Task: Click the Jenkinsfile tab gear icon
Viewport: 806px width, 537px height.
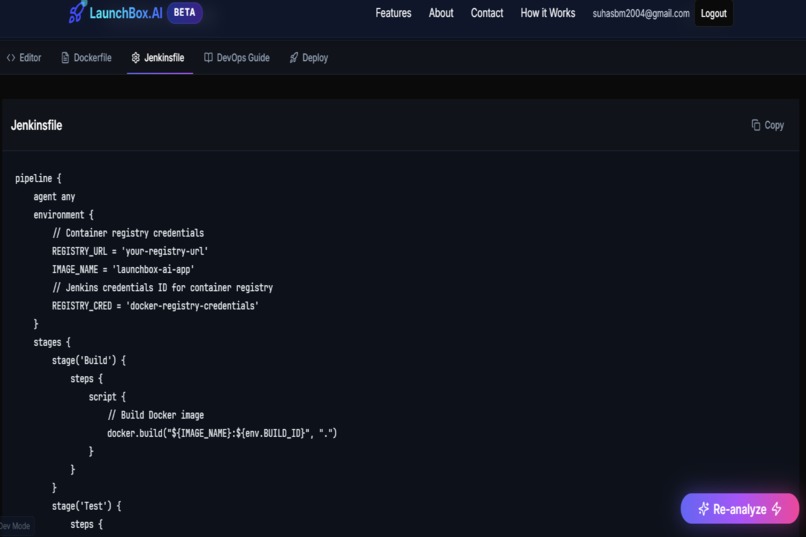Action: [135, 58]
